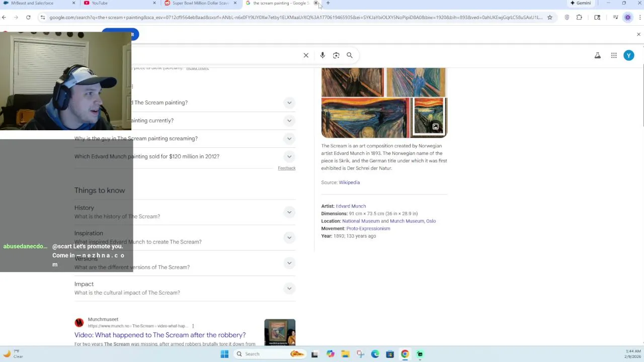Viewport: 644px width, 362px height.
Task: Open Windows Start menu
Action: tap(224, 354)
